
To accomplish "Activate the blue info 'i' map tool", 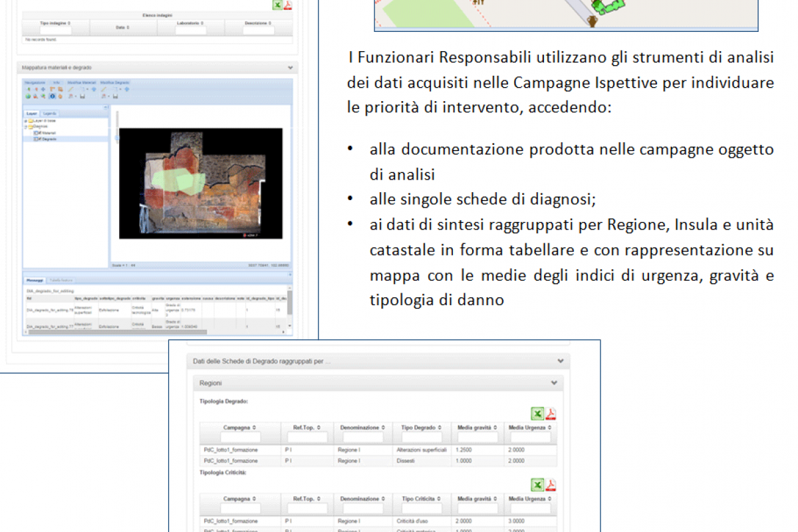I will pos(52,96).
